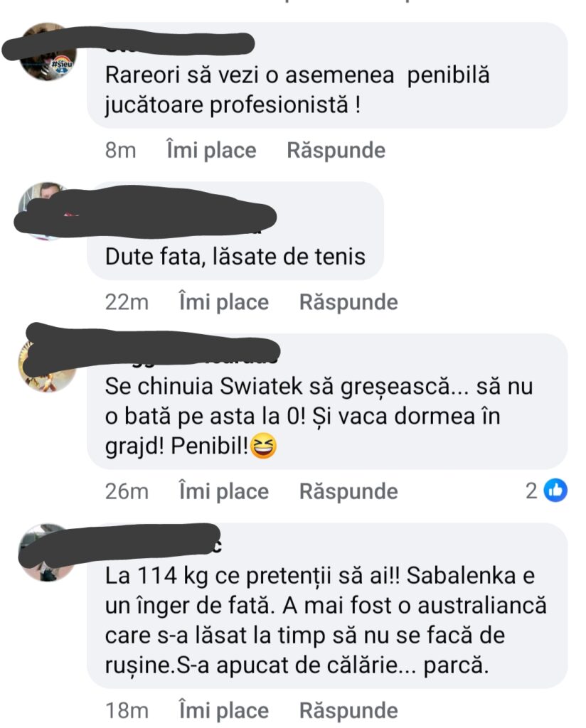Click the 26m timestamp
Image resolution: width=586 pixels, height=728 pixels.
point(127,491)
